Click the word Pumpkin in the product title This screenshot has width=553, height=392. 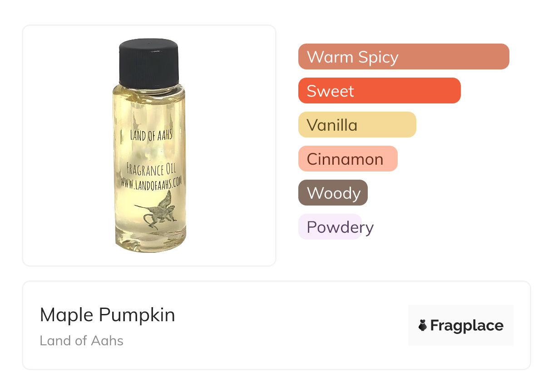tap(137, 315)
